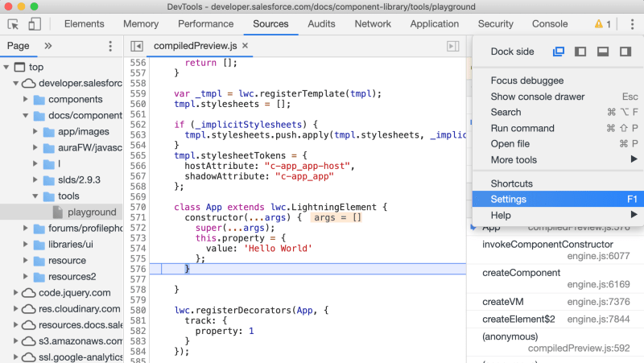The height and width of the screenshot is (363, 644).
Task: Dock DevTools to the right
Action: pyautogui.click(x=625, y=52)
